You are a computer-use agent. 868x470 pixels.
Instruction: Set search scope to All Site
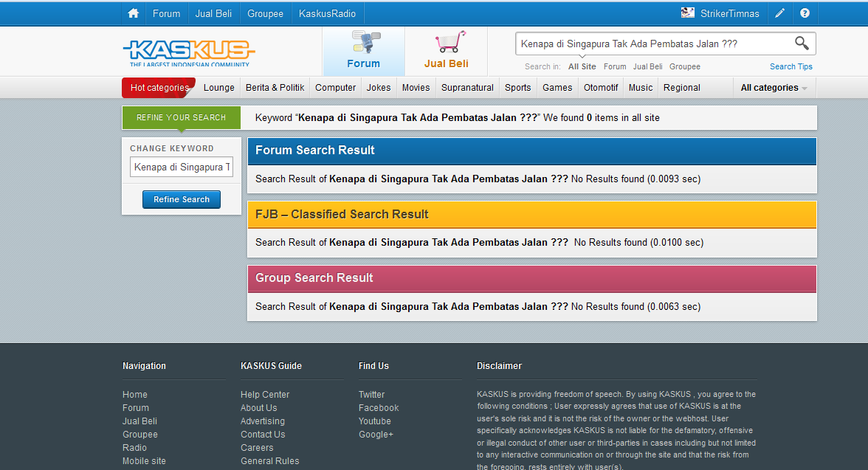[582, 66]
